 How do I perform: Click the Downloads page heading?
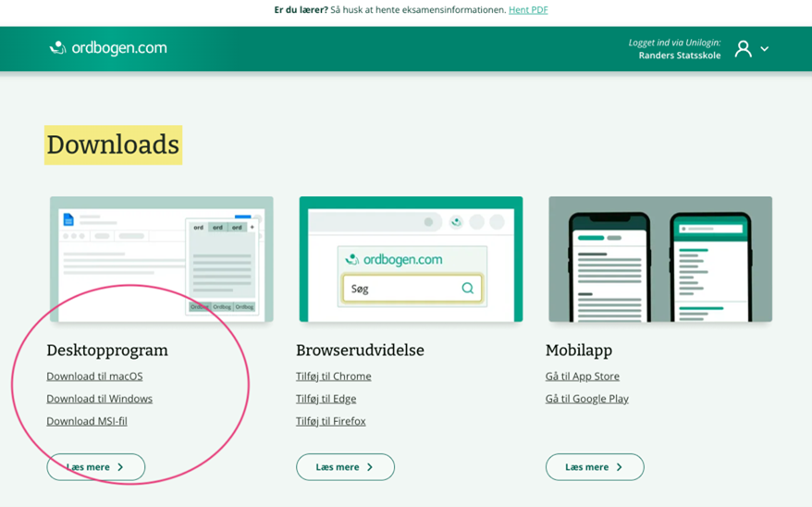(113, 144)
